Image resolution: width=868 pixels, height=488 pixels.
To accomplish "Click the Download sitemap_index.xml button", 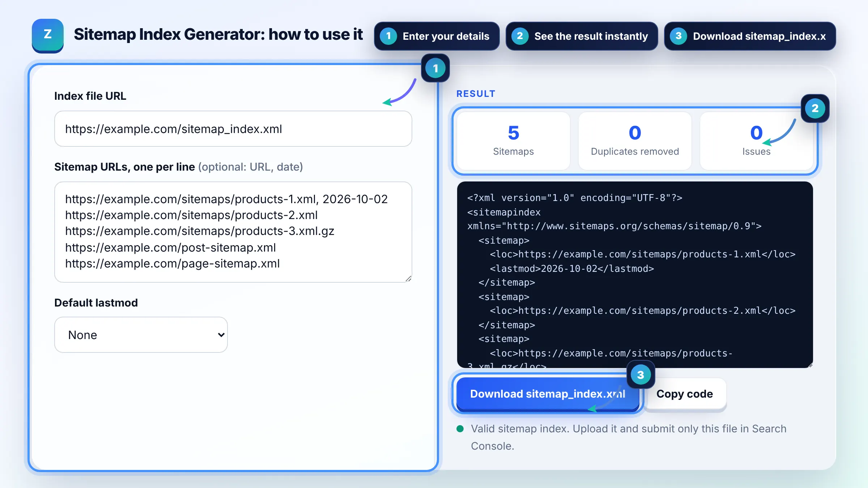I will (x=548, y=394).
